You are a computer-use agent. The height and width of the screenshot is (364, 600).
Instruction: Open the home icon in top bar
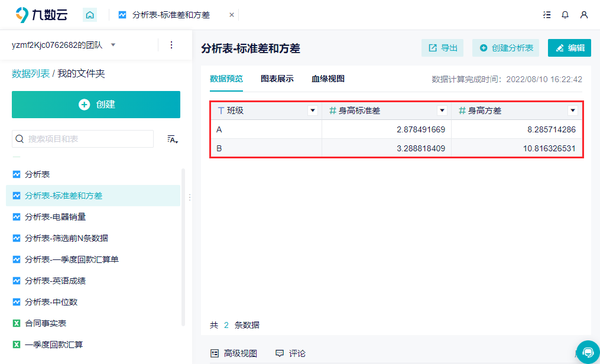(90, 15)
